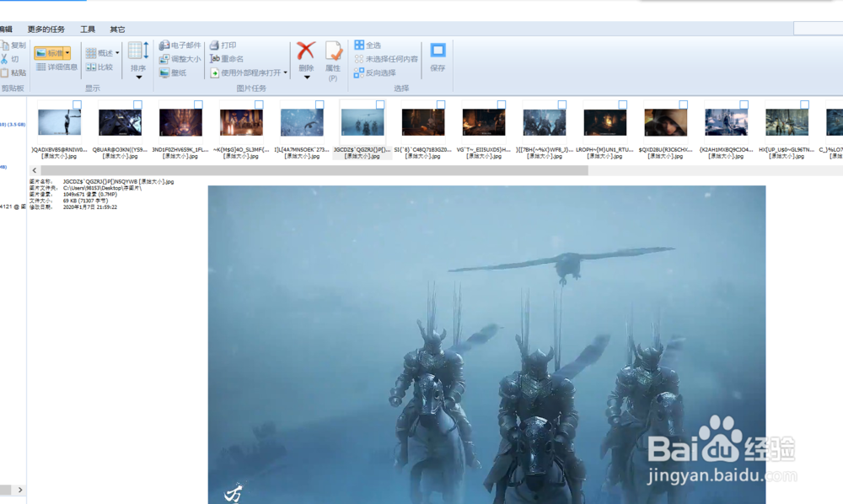Click the large preview image of armored riders
Screen dimensions: 843x504
pos(486,345)
